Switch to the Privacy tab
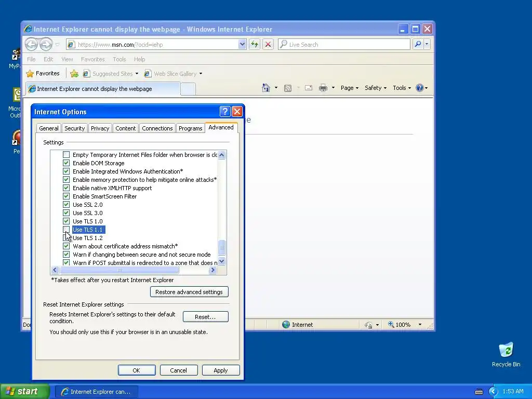This screenshot has width=532, height=399. point(100,128)
